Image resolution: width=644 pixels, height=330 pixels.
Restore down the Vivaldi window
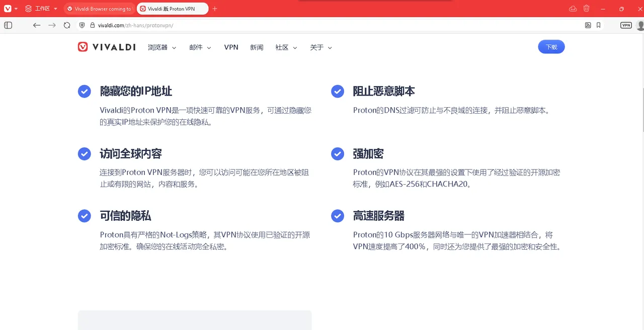tap(621, 9)
